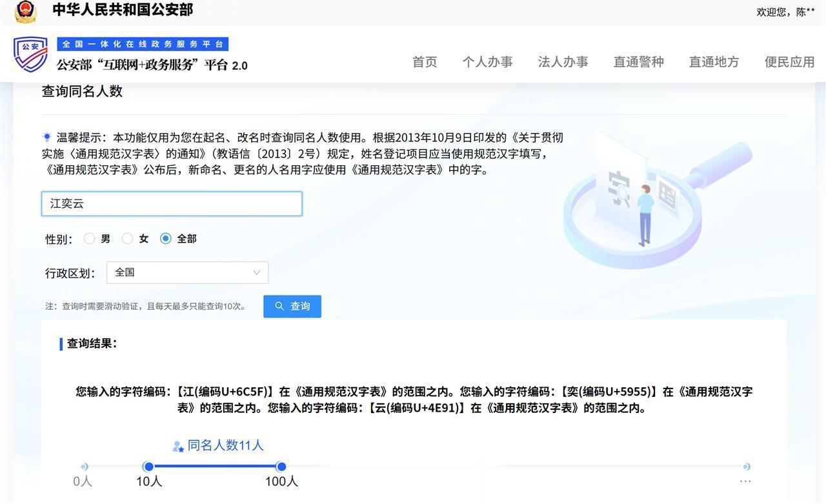Click the 性别 field label
The image size is (826, 504).
59,239
